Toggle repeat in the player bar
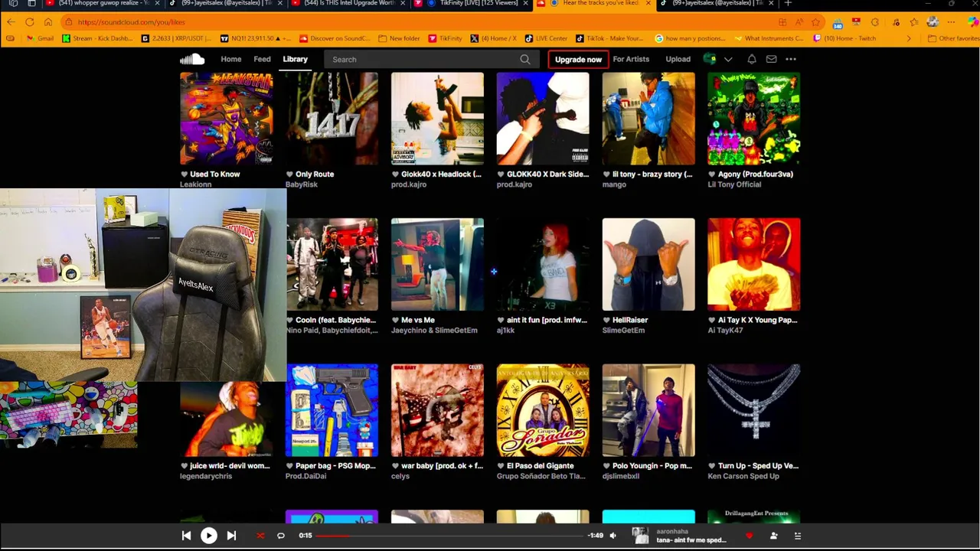980x551 pixels. (280, 536)
